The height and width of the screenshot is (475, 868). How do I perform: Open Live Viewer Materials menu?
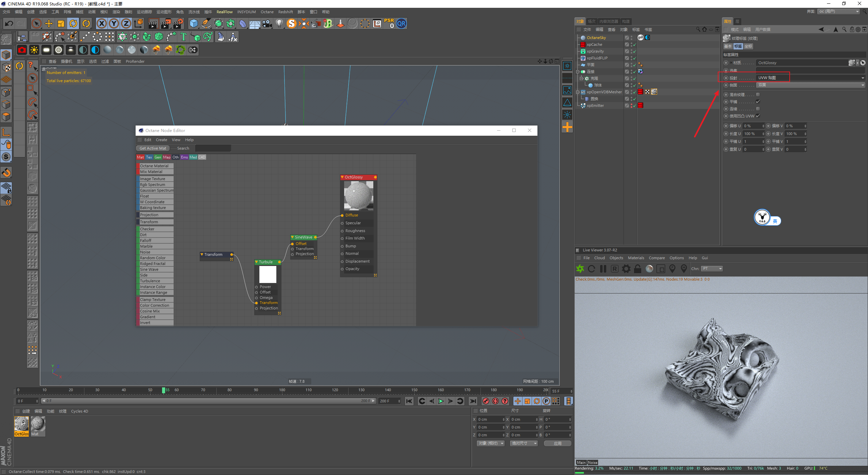click(636, 258)
